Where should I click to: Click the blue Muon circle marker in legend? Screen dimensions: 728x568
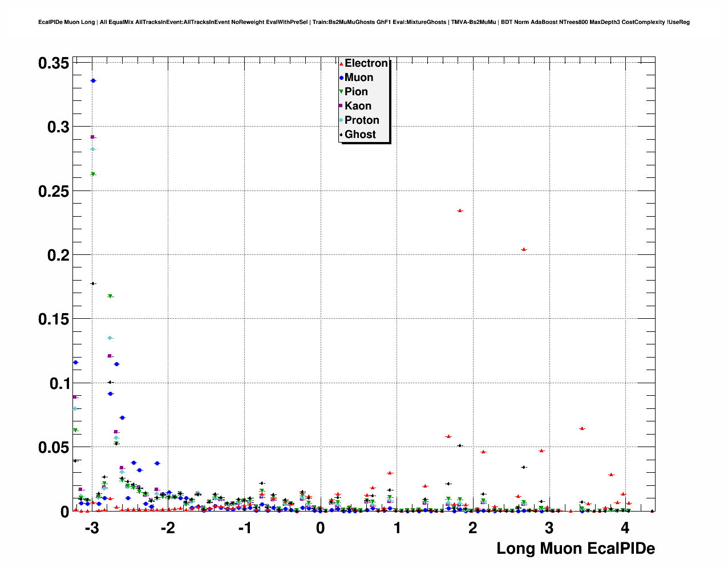(x=341, y=78)
